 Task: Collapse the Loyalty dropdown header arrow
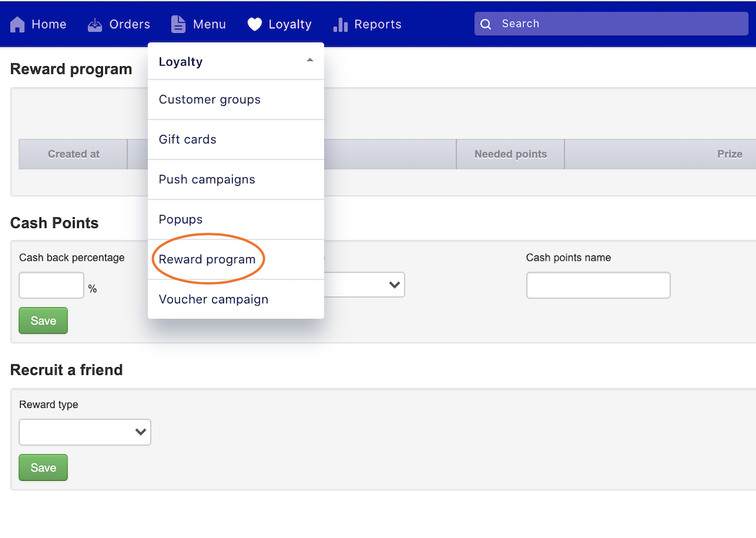tap(310, 60)
